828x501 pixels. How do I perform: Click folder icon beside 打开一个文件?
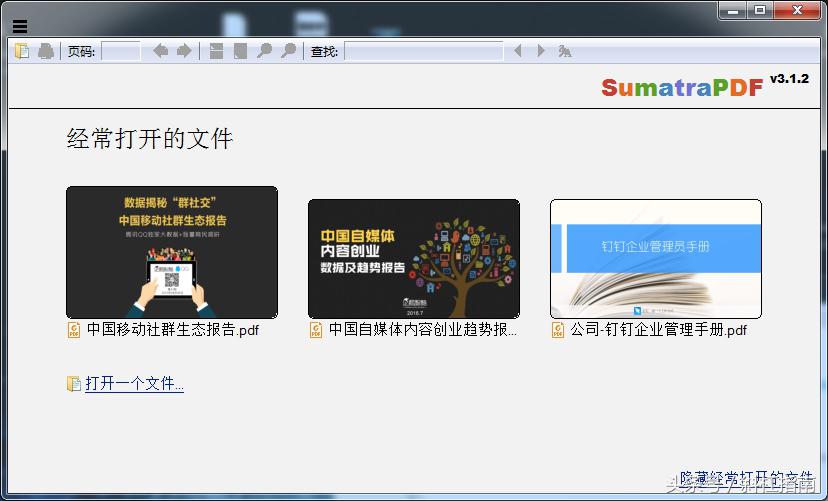click(74, 384)
